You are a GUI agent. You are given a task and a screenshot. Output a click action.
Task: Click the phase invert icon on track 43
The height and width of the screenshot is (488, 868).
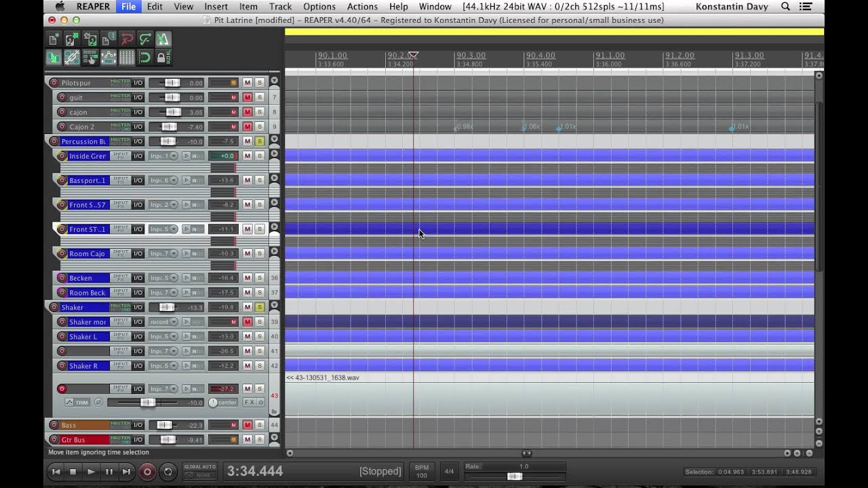pyautogui.click(x=98, y=403)
